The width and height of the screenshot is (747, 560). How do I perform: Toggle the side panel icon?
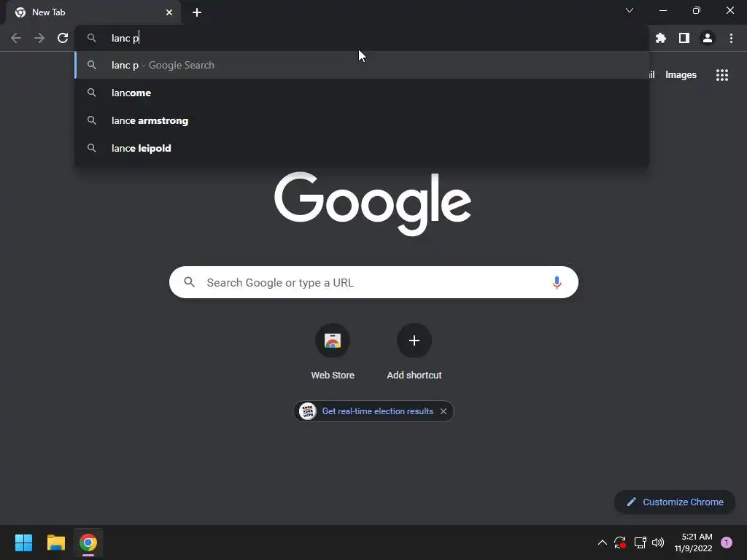coord(684,38)
